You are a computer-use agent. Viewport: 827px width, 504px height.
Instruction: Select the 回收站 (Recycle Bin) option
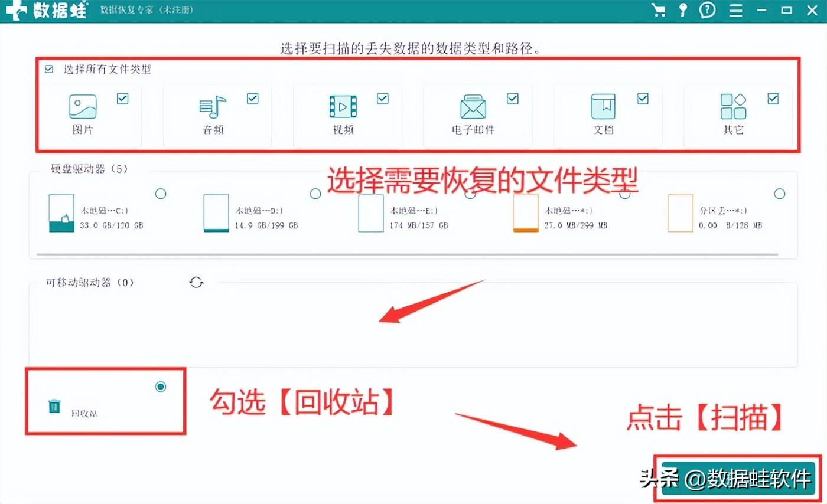pos(161,387)
